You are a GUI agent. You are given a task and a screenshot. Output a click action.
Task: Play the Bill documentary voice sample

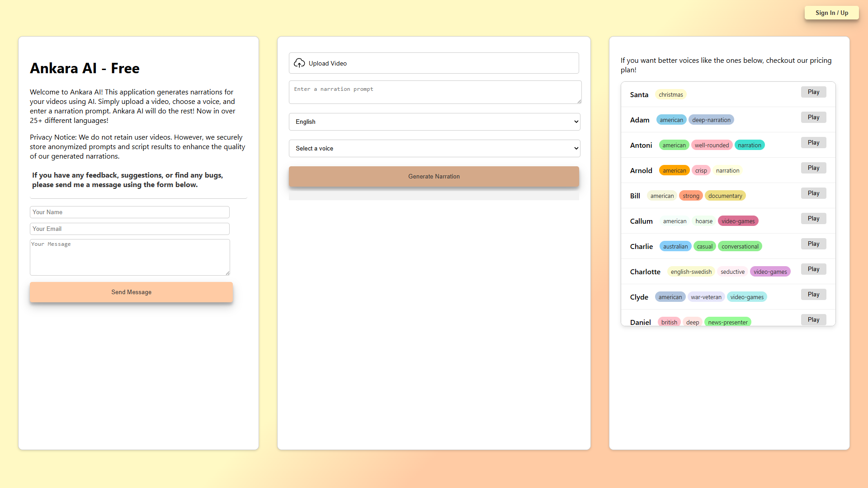tap(813, 193)
